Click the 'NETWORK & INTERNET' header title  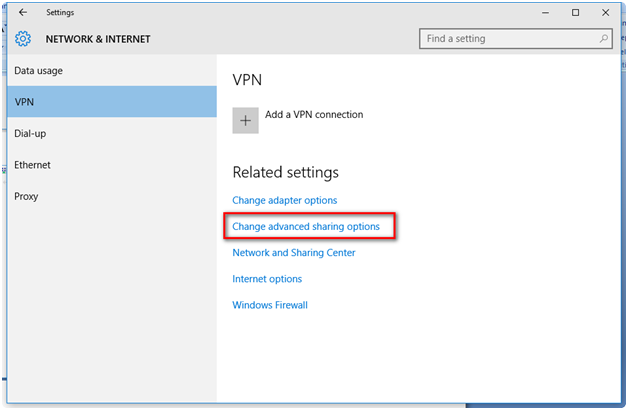[x=98, y=39]
